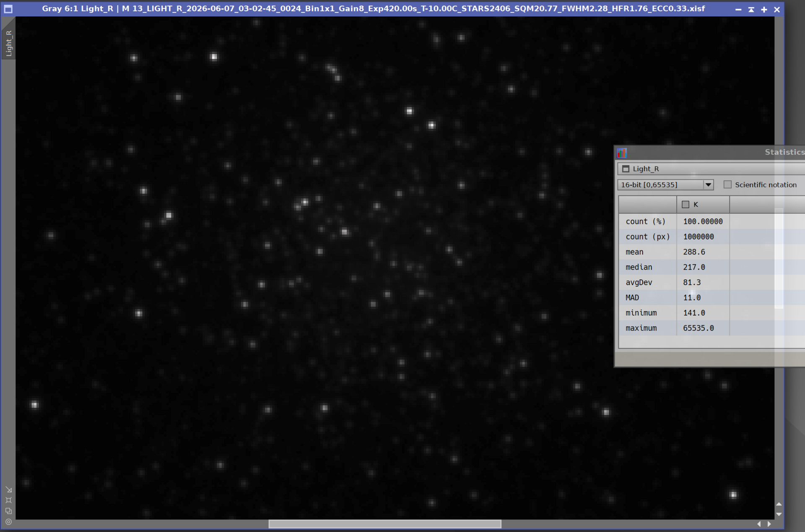Click the value 100.00000
Image resolution: width=805 pixels, height=532 pixels.
coord(703,221)
